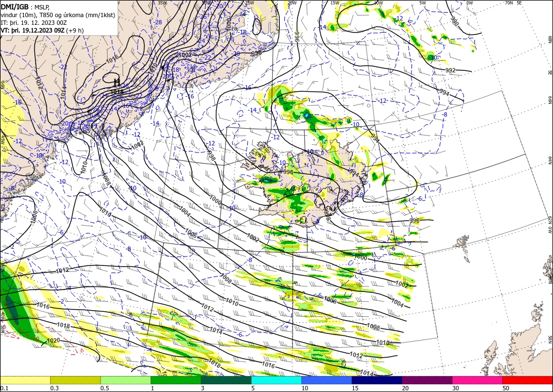Click the pink 30–50 legend swatch
The width and height of the screenshot is (553, 392).
coord(478,380)
